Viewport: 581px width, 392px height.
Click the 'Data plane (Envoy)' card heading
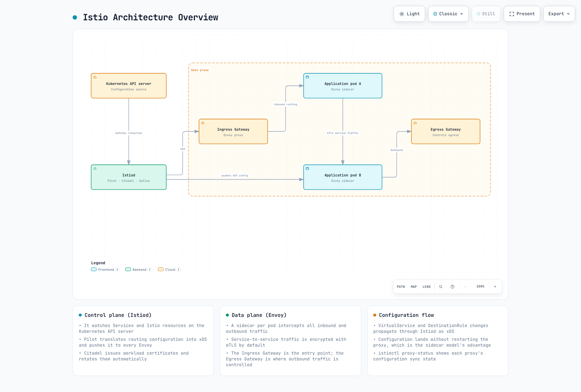259,315
